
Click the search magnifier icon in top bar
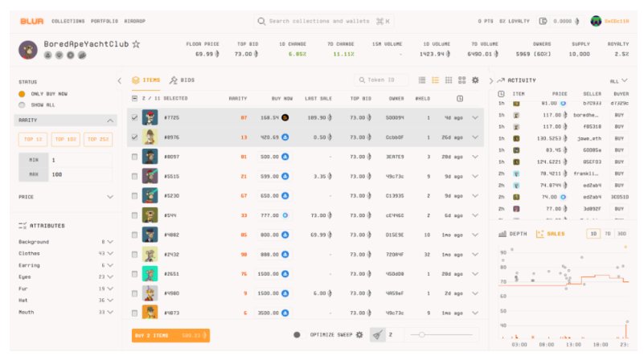261,21
